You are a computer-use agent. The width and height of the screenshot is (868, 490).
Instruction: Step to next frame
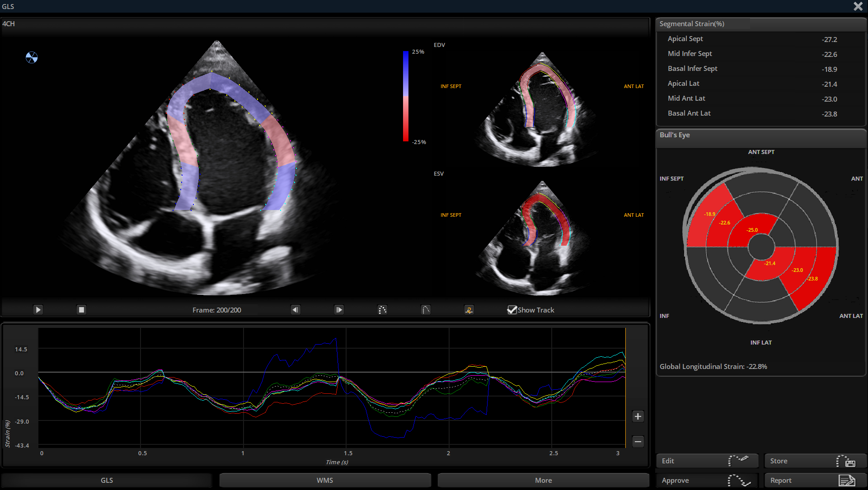(339, 310)
